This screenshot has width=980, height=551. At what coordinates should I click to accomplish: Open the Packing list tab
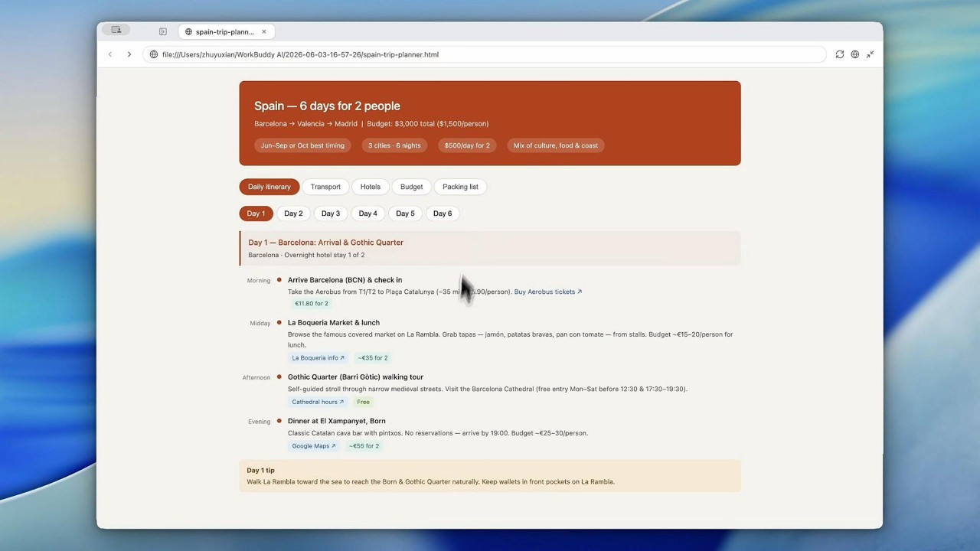click(x=460, y=187)
